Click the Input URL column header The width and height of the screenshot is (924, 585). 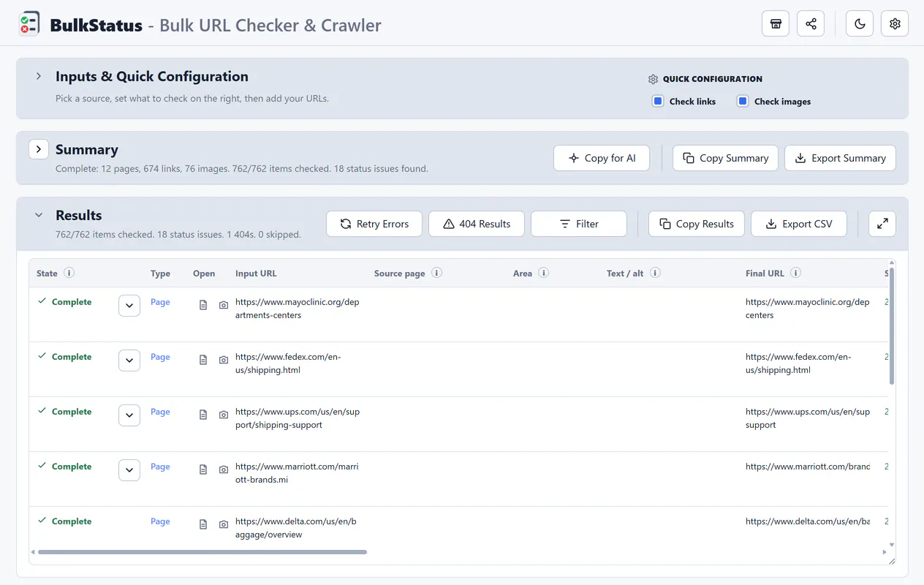point(256,273)
